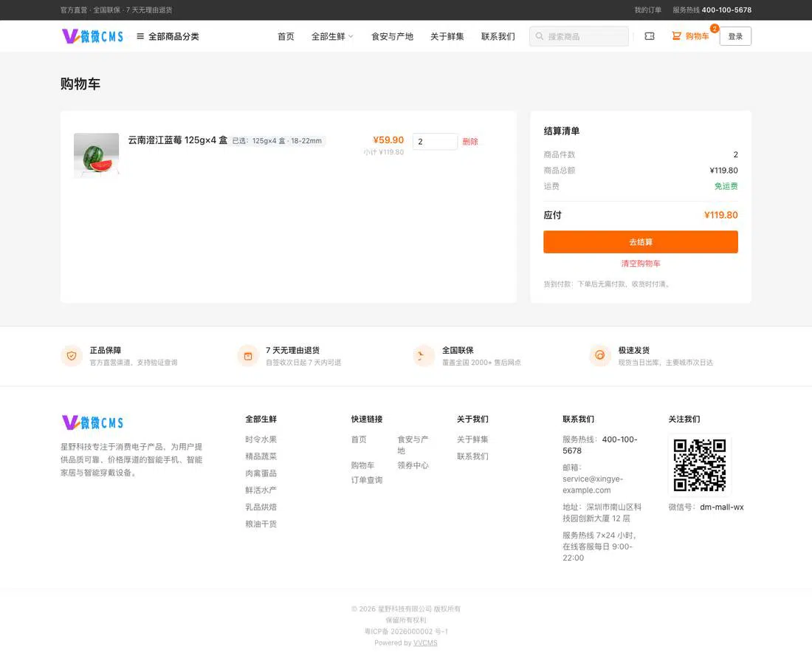
Task: Open 订单查询 in the footer quick links
Action: pos(367,480)
